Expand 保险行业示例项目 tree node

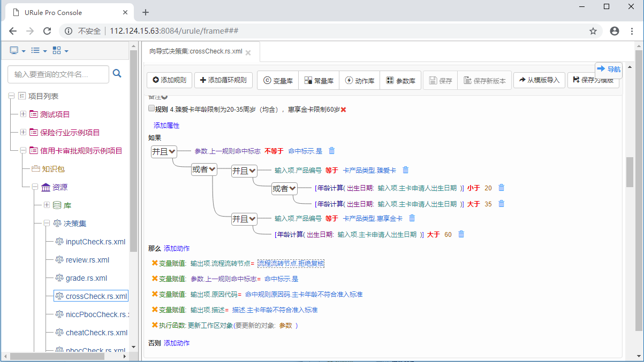click(23, 132)
